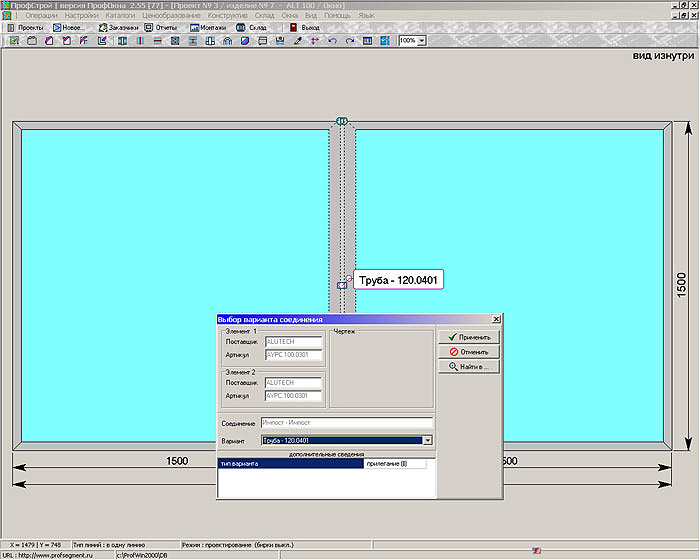Click the Найти в... search button
The image size is (700, 560).
[x=469, y=367]
